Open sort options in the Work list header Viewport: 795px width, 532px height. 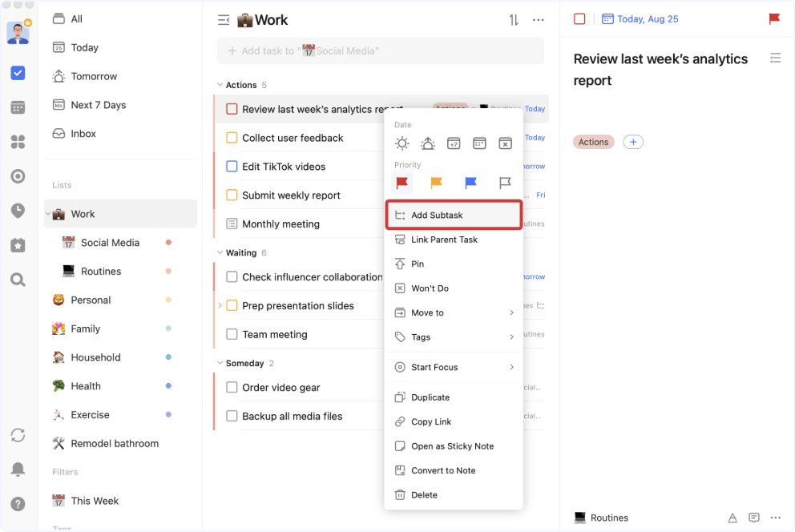pos(513,19)
